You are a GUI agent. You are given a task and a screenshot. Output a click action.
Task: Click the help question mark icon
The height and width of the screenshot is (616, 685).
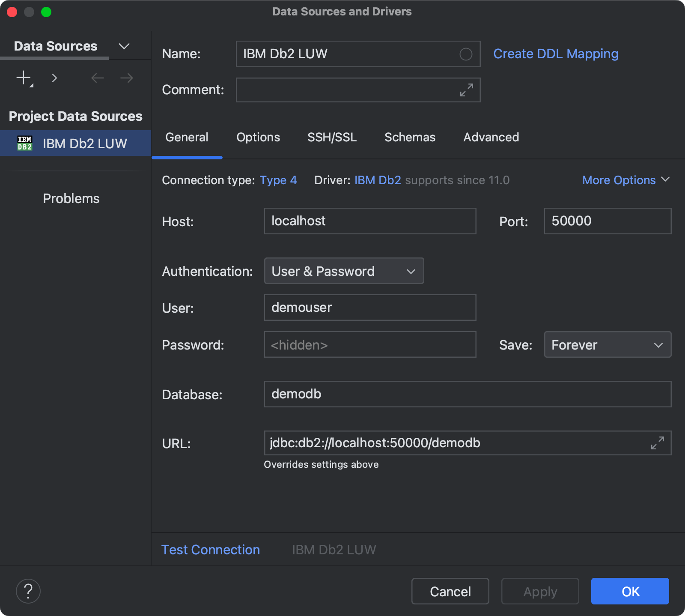tap(28, 591)
